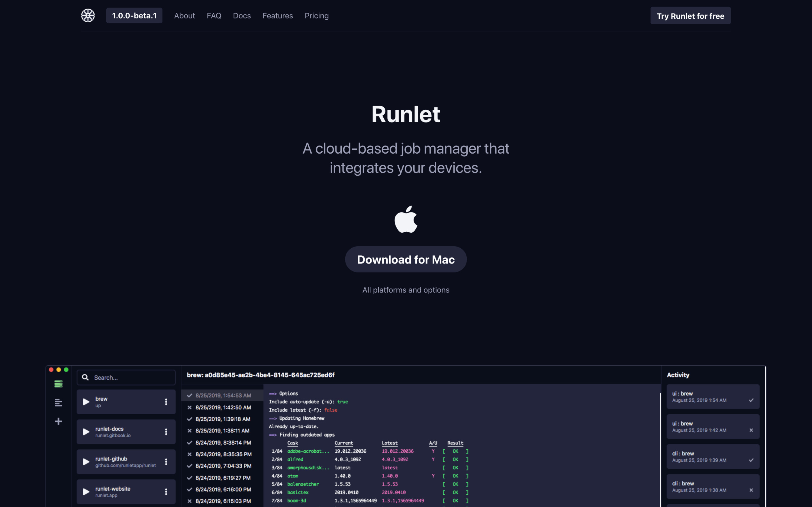The image size is (812, 507).
Task: Open the Docs nav link
Action: pos(242,16)
